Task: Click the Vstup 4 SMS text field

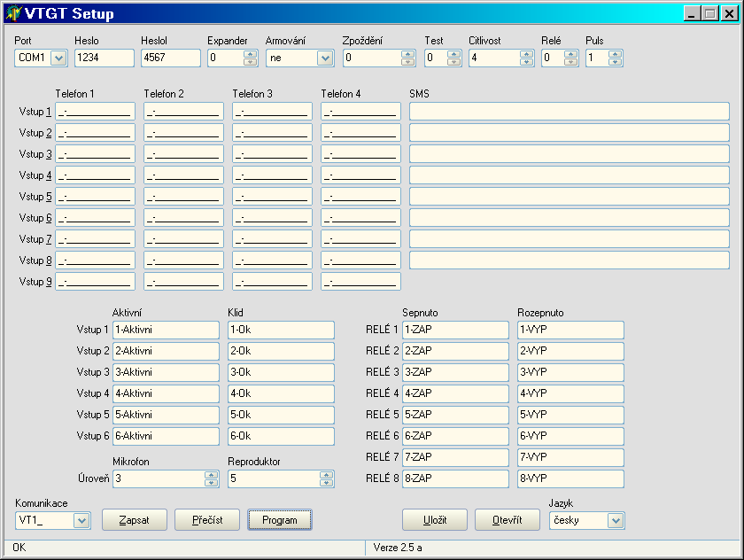Action: (570, 175)
